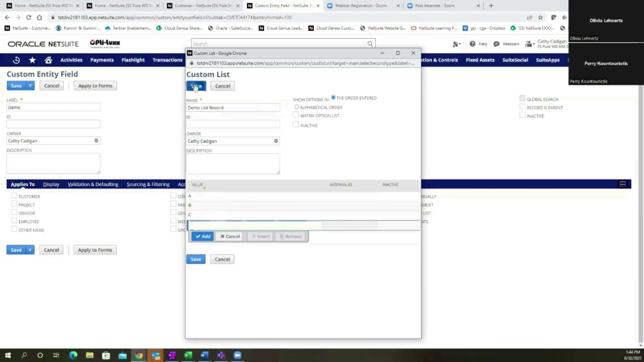Open the Recent Records clock icon

click(16, 60)
